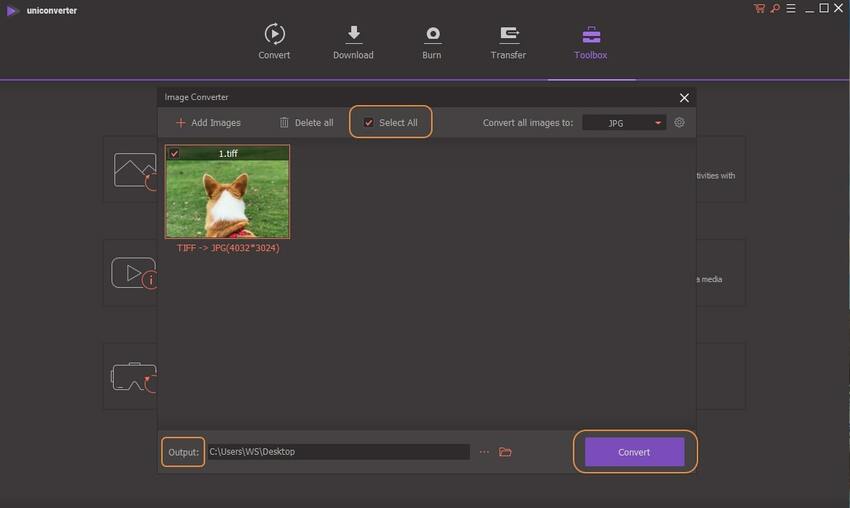
Task: Switch to the Download tab
Action: point(353,42)
